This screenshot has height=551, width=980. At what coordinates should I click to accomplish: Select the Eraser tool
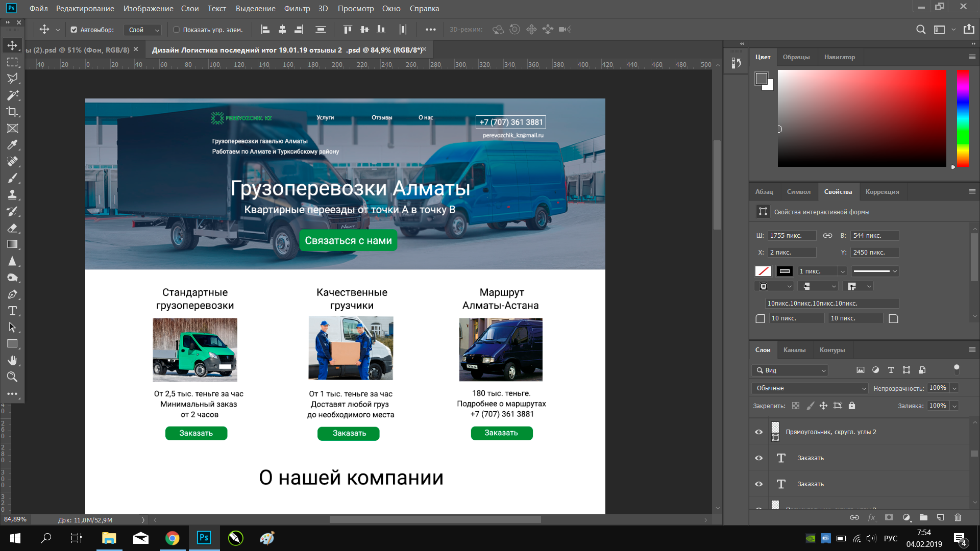click(x=13, y=228)
